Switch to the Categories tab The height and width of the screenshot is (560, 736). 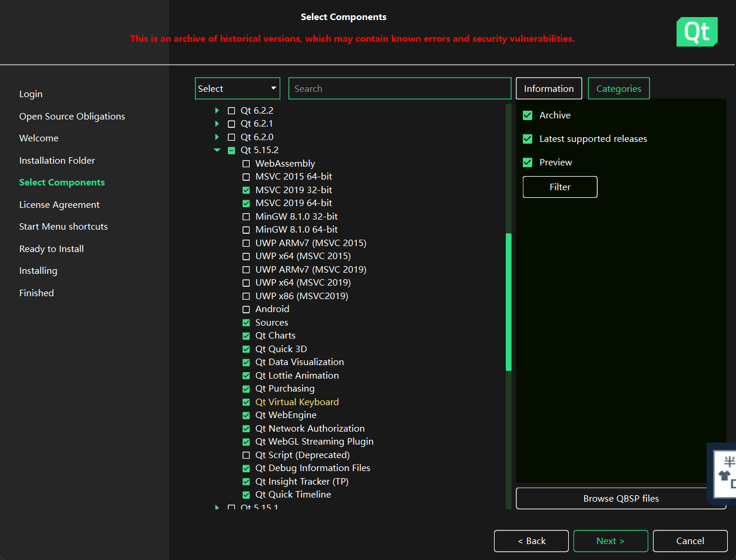[619, 88]
